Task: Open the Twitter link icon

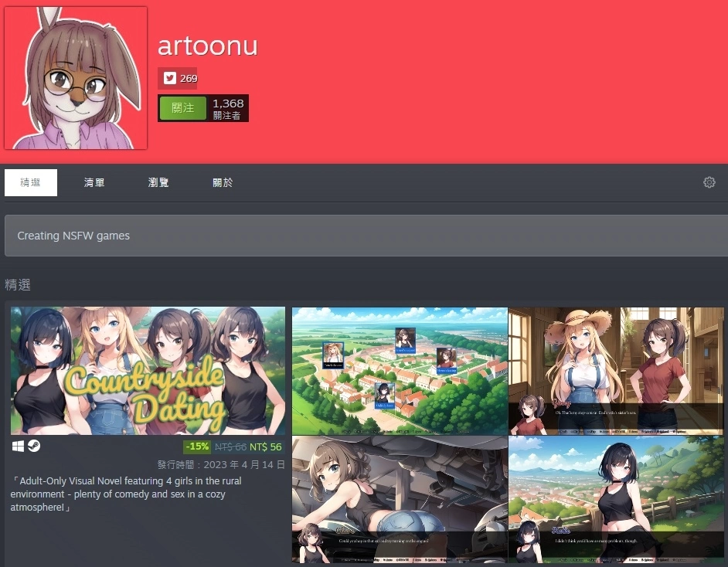Action: click(x=168, y=78)
